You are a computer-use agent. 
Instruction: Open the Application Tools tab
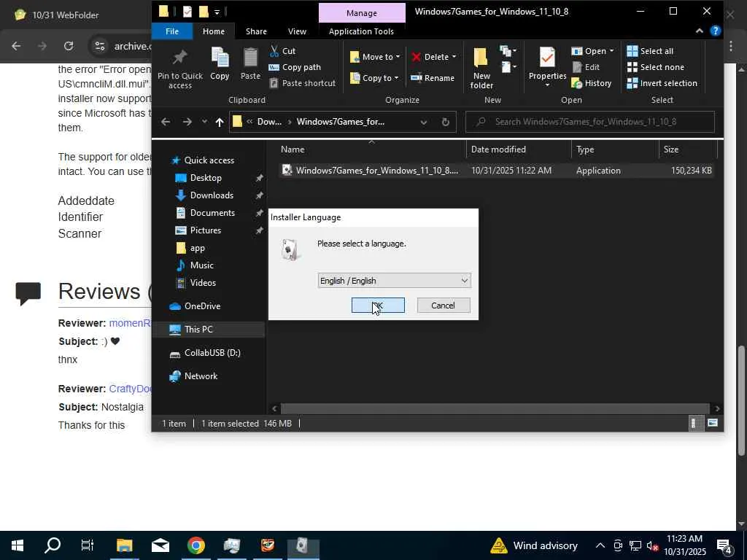(x=361, y=31)
